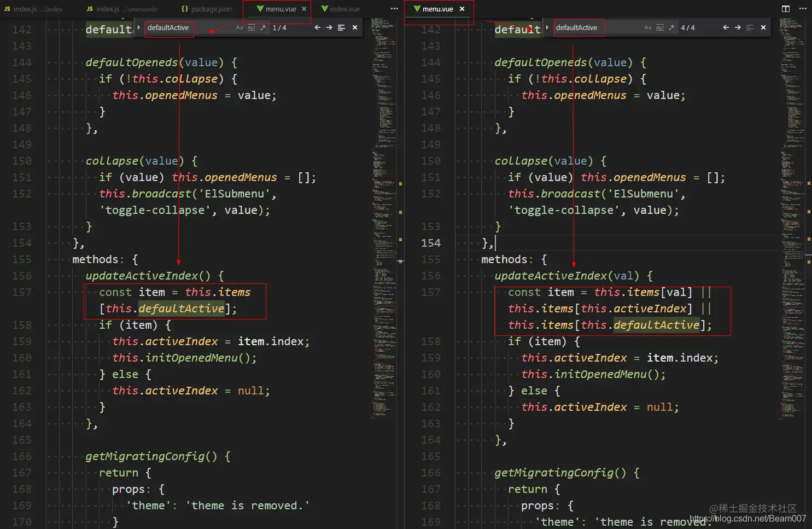Click the left editor minimap
The height and width of the screenshot is (529, 812).
click(x=384, y=219)
